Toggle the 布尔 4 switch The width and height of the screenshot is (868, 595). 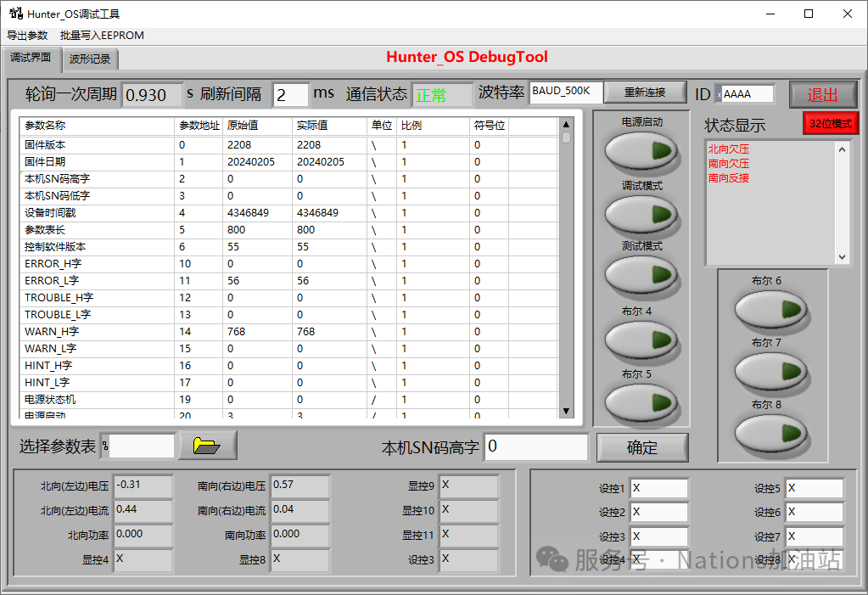coord(641,340)
